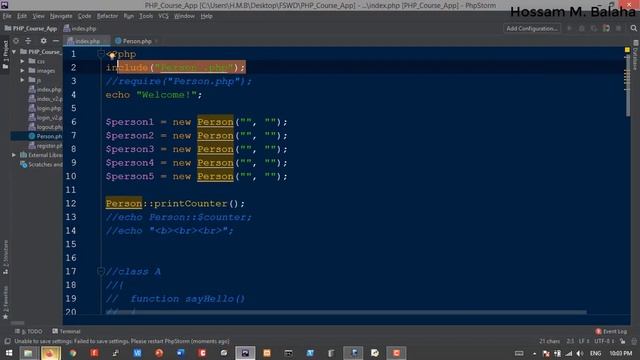Expand the images folder in project tree
640x360 pixels.
pos(22,71)
